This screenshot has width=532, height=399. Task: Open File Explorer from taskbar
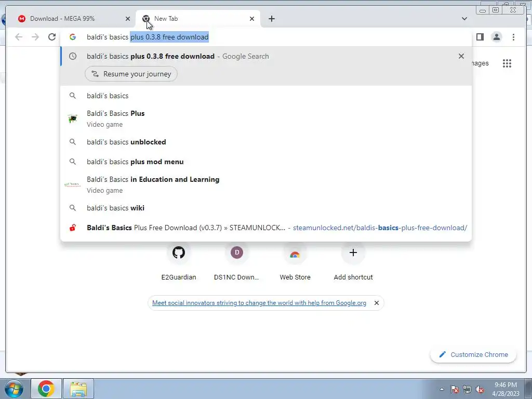point(78,389)
